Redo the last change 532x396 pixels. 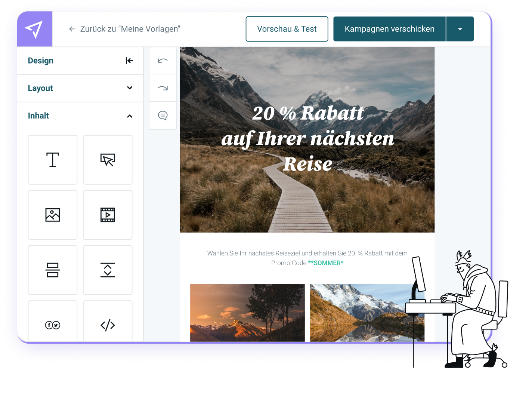coord(163,88)
